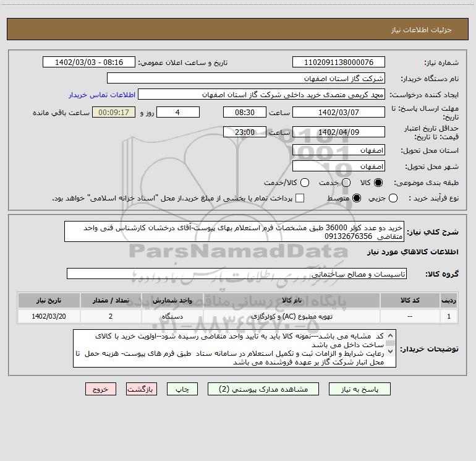Click the deadline time field 08:30
476x461 pixels.
click(245, 112)
